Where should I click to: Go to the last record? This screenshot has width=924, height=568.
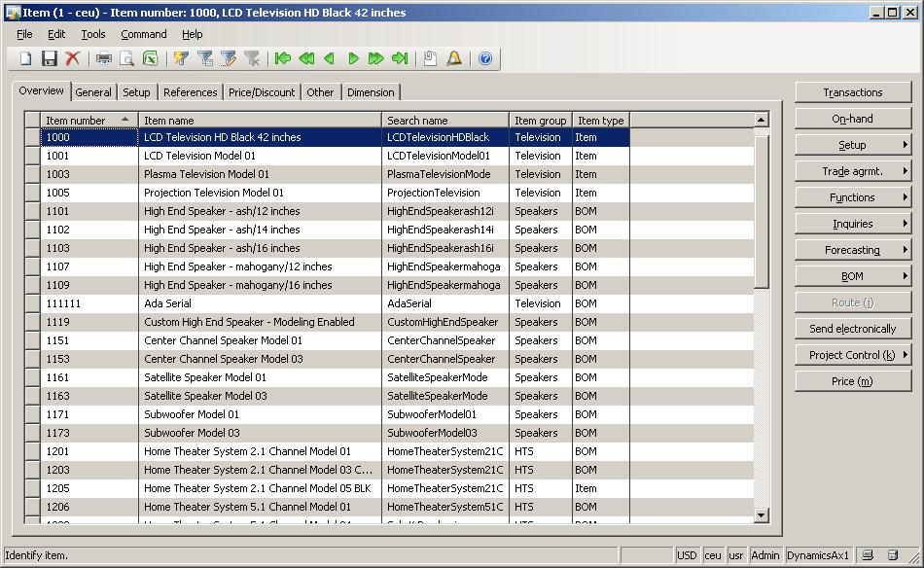click(399, 57)
